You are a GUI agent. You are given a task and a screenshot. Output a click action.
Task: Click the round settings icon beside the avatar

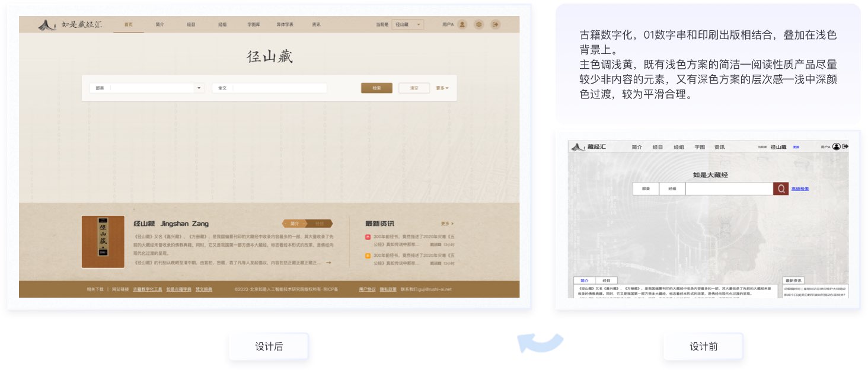479,24
